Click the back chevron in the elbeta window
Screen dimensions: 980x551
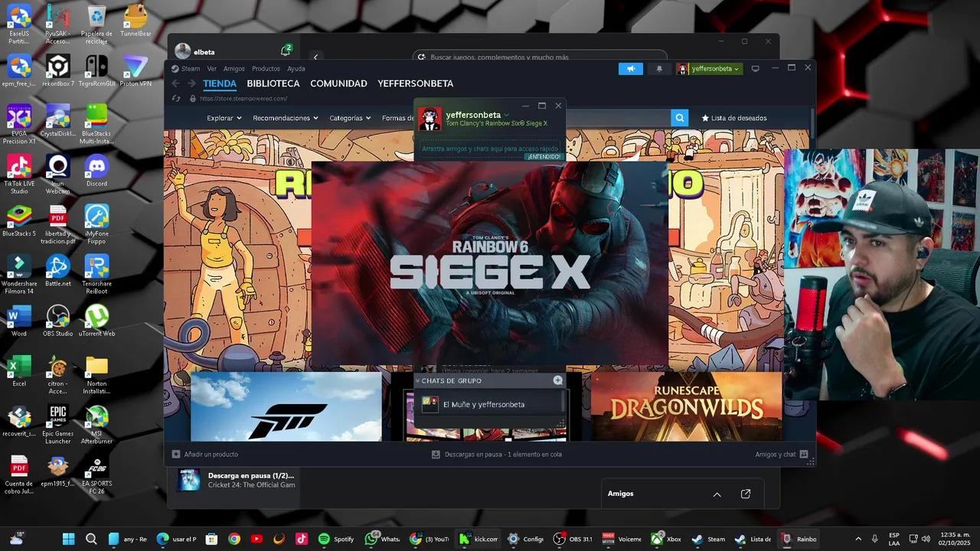[315, 57]
